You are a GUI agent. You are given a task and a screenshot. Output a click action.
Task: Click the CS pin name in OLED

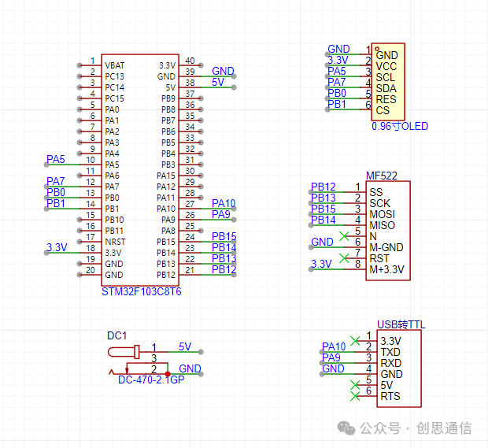tap(383, 110)
